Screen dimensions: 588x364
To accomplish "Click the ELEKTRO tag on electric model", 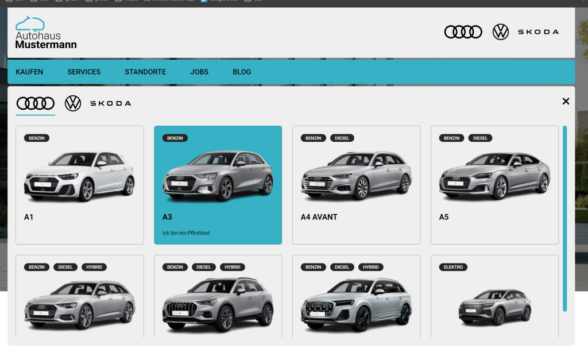I will (x=453, y=268).
